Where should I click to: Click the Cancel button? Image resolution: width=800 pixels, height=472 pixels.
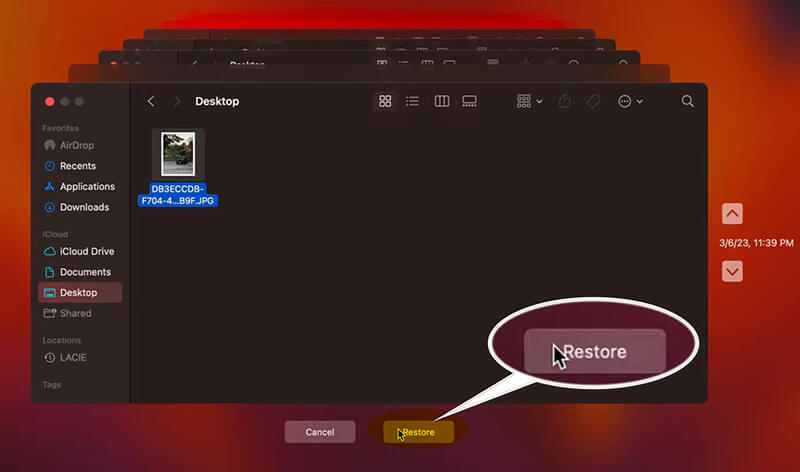point(320,432)
